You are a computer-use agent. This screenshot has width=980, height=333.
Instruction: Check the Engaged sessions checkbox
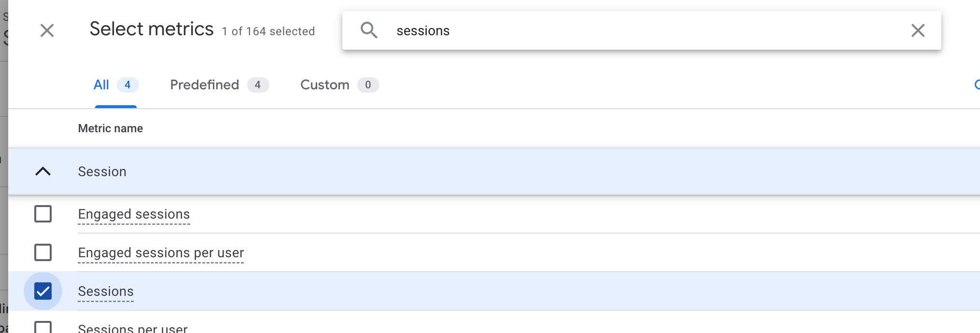coord(43,214)
